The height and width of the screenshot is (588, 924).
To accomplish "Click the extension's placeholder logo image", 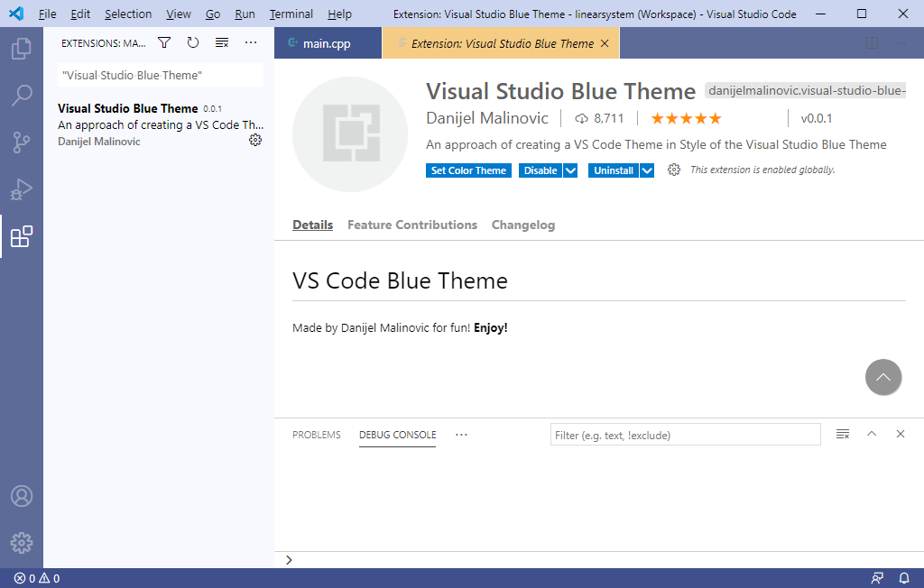I will tap(350, 133).
